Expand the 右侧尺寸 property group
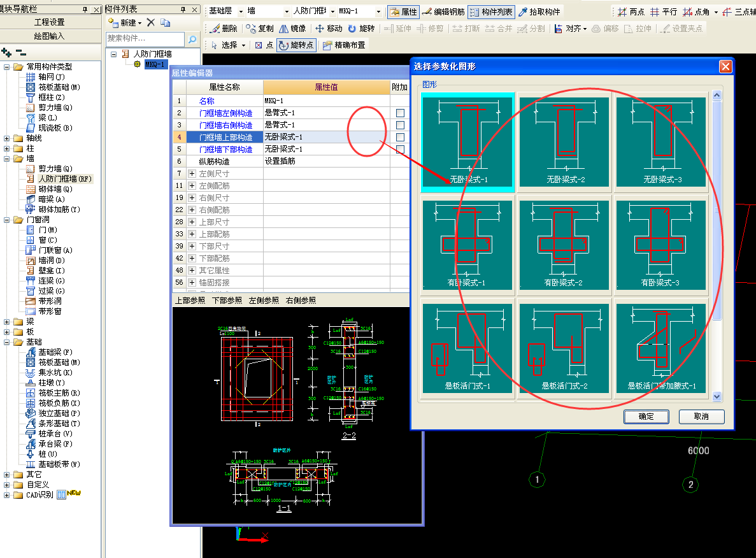 tap(192, 197)
